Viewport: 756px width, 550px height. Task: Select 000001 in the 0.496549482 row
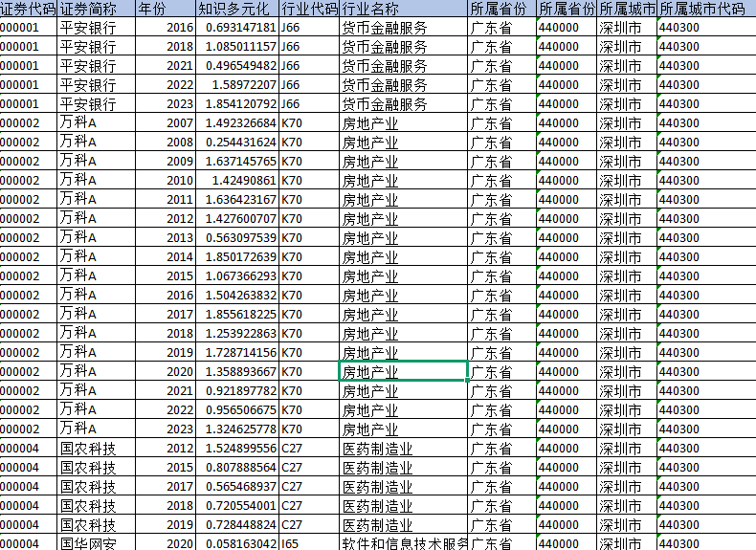click(x=29, y=66)
